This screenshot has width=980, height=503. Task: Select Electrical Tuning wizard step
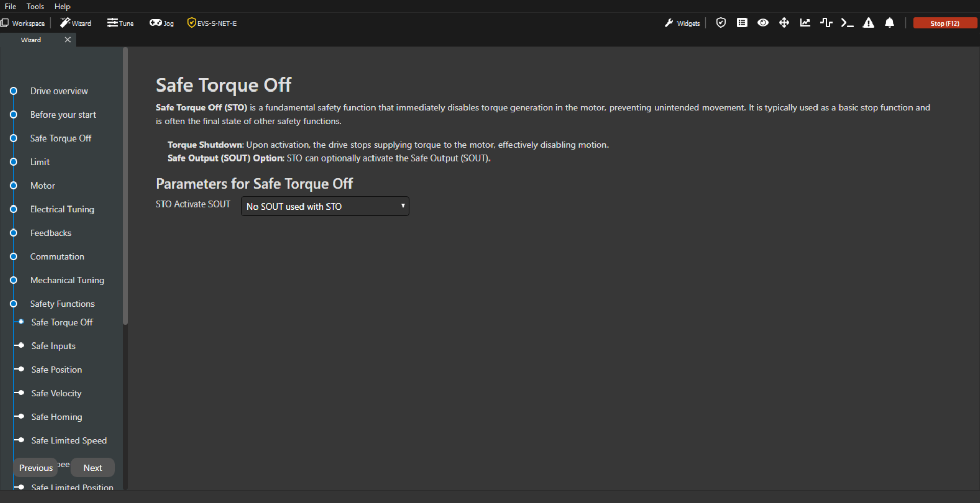(62, 209)
